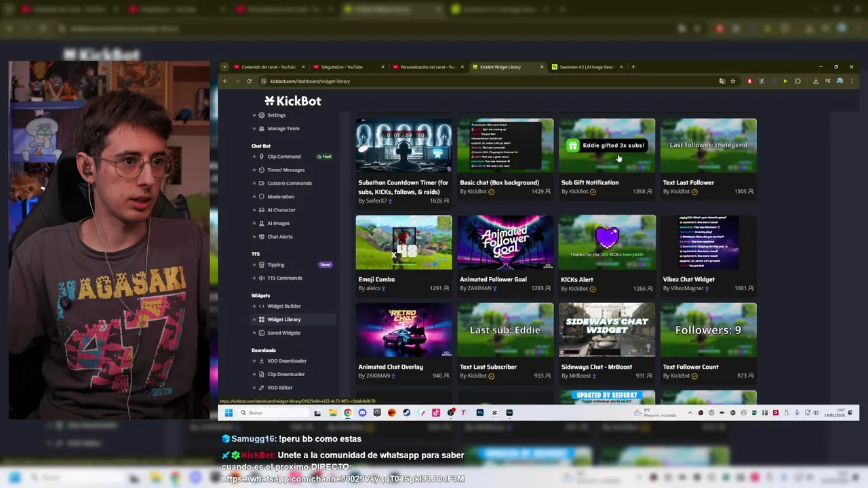Click 'Text Follower Count' title text

[x=691, y=367]
